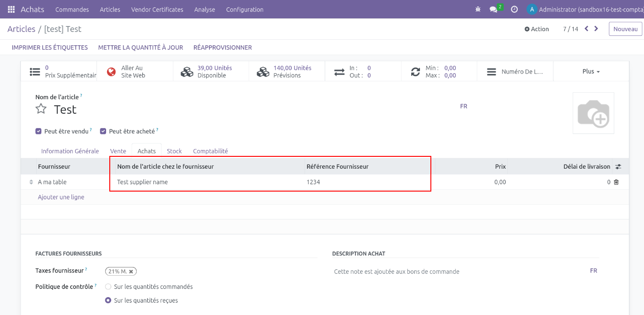This screenshot has height=315, width=644.
Task: Select Sur les quantités commandés option
Action: 108,287
